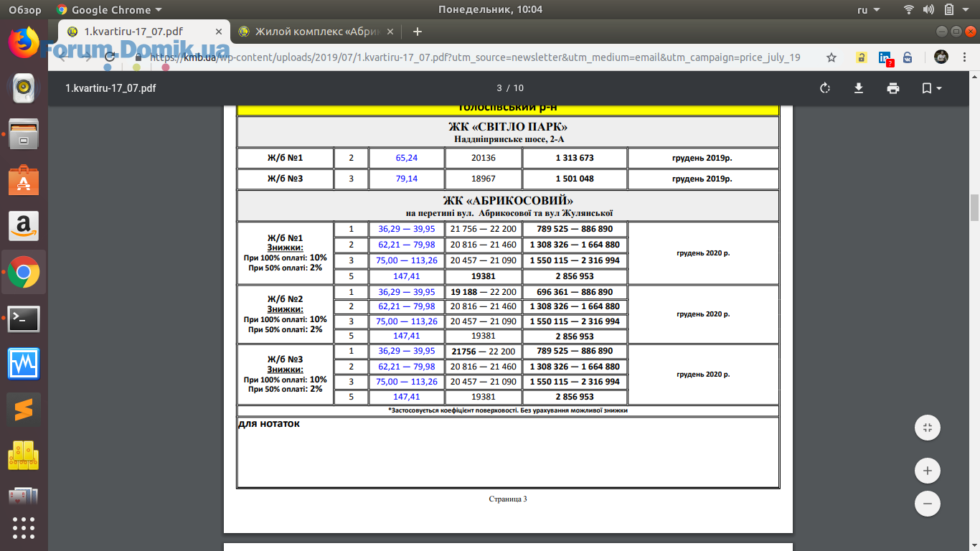This screenshot has width=980, height=551.
Task: Click the area value 79,14
Action: (x=407, y=179)
